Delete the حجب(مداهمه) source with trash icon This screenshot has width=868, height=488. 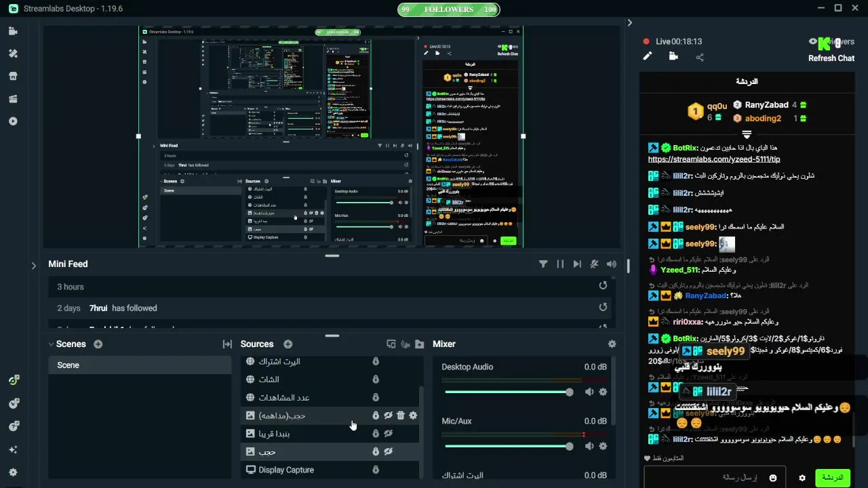click(401, 415)
